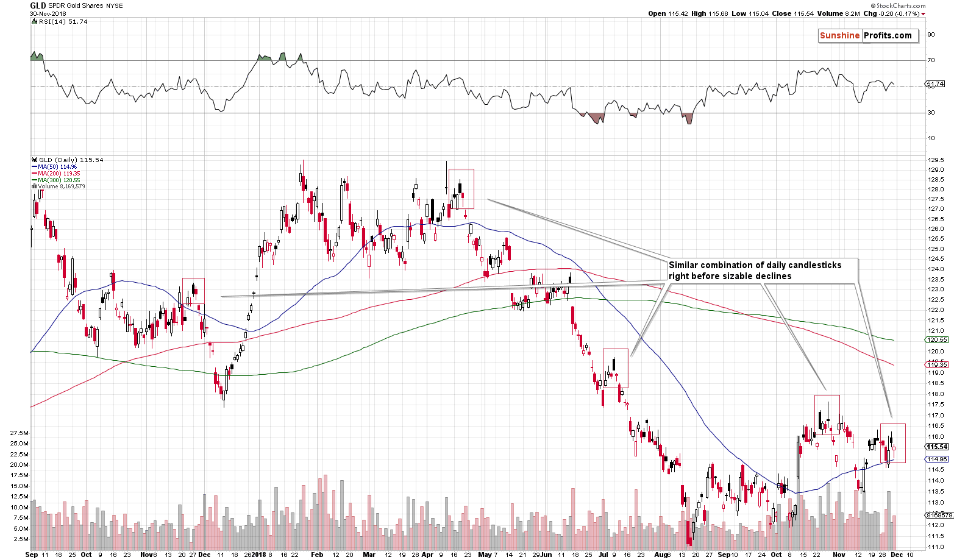Click the "MA(50) 114.96" legend entry

[57, 167]
